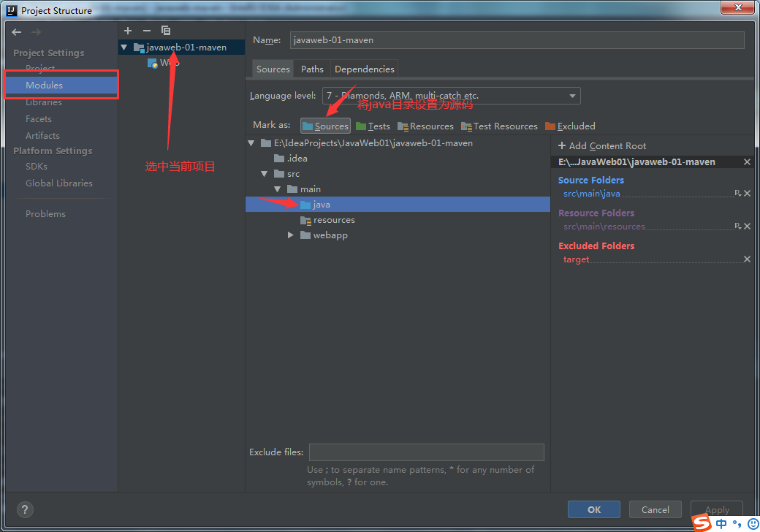The width and height of the screenshot is (760, 532).
Task: Unmark src\main\resources resource folder with X
Action: pos(748,227)
